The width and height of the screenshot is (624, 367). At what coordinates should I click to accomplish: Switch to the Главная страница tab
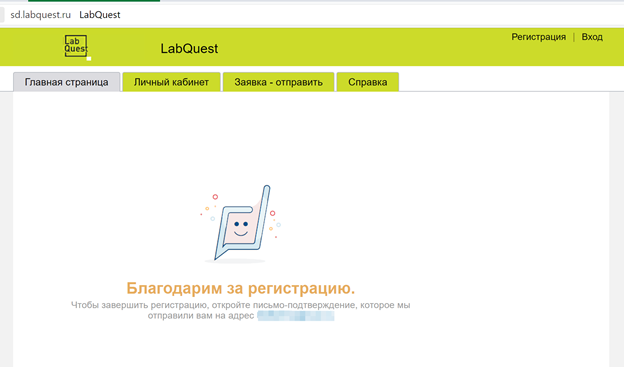[66, 82]
